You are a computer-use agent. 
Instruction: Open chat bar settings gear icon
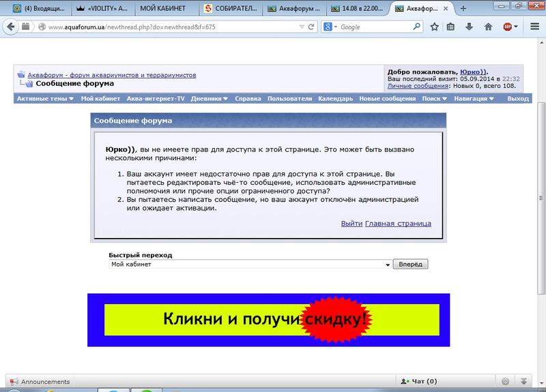(506, 381)
